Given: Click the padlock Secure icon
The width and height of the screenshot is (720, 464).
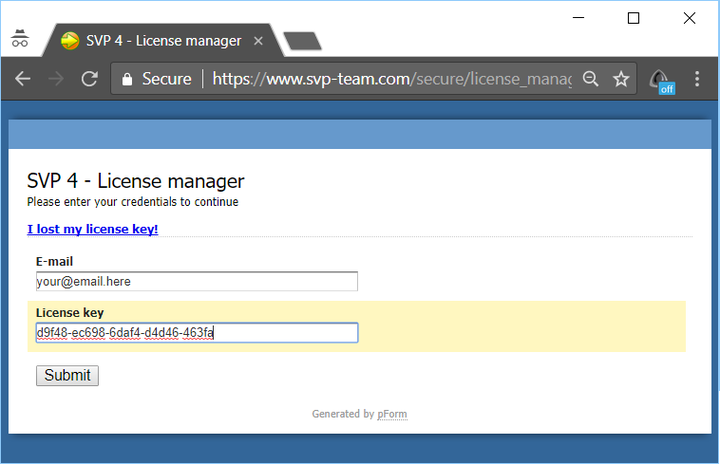Looking at the screenshot, I should coord(127,79).
